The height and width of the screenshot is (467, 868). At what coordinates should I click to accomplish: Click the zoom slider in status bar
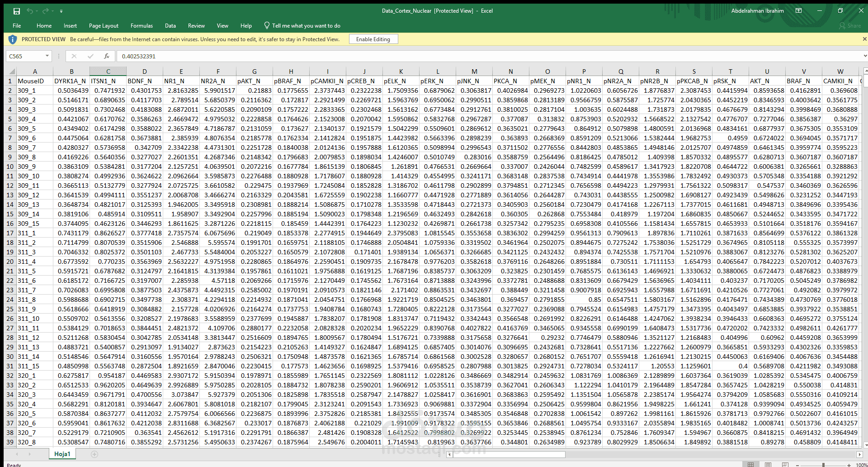823,465
